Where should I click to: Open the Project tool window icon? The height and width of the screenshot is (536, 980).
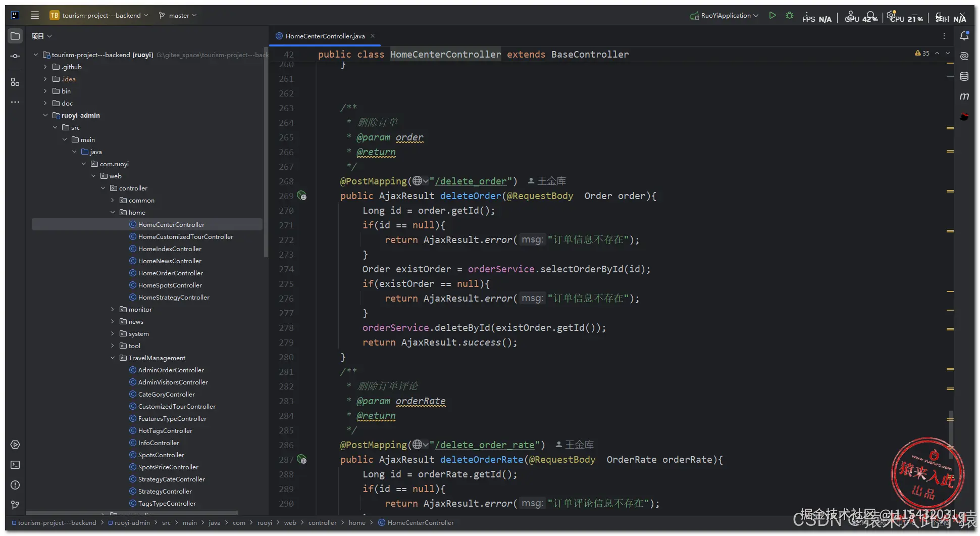coord(15,36)
